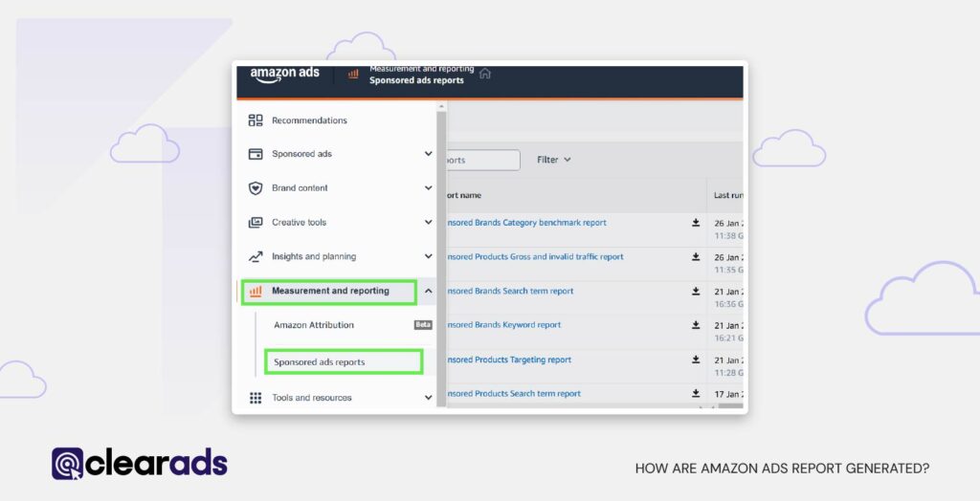This screenshot has height=501, width=980.
Task: Click the Creative tools image icon
Action: (256, 223)
